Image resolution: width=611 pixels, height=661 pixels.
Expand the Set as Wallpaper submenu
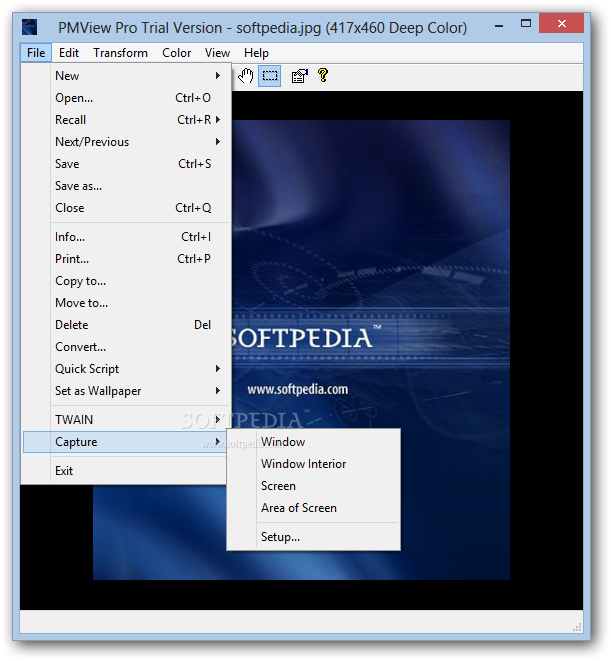(127, 391)
